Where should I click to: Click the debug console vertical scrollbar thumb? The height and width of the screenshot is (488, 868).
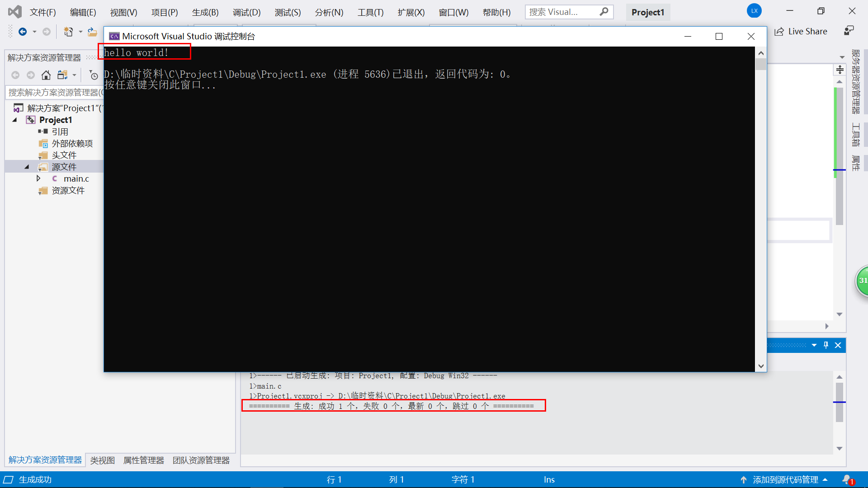(761, 64)
